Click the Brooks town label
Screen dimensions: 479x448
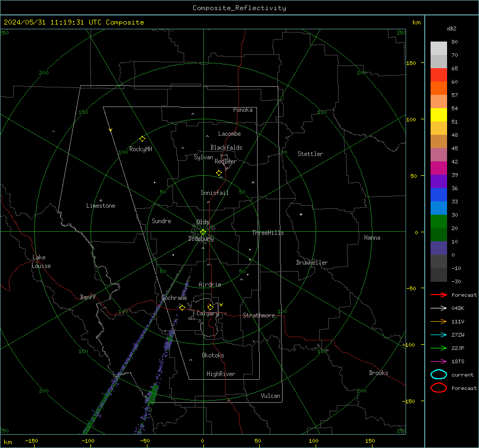point(378,373)
